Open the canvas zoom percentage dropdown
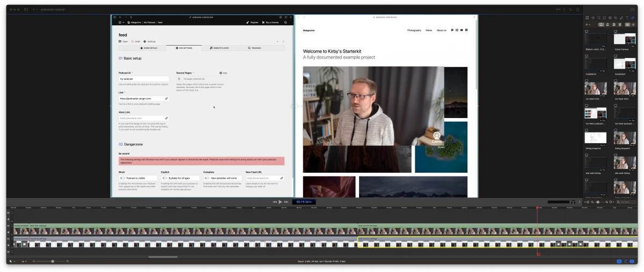This screenshot has width=644, height=272. [x=560, y=10]
